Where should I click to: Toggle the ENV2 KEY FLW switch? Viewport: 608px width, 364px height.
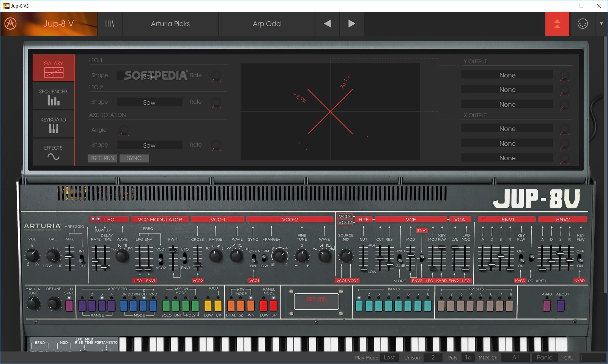(x=580, y=258)
